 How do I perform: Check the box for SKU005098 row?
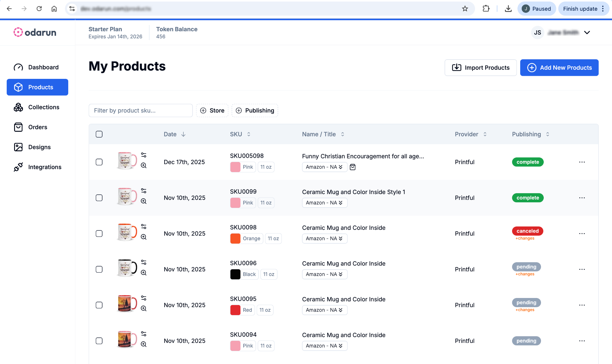tap(99, 162)
